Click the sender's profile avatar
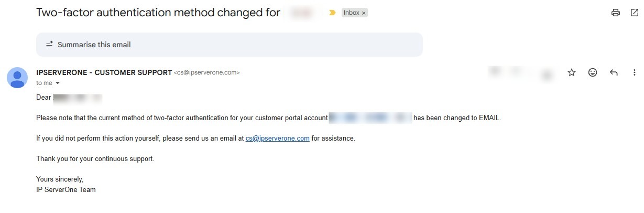The height and width of the screenshot is (213, 644). (17, 78)
